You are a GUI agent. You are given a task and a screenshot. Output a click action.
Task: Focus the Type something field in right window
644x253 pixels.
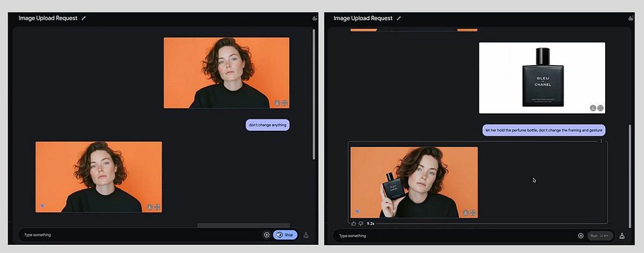454,236
